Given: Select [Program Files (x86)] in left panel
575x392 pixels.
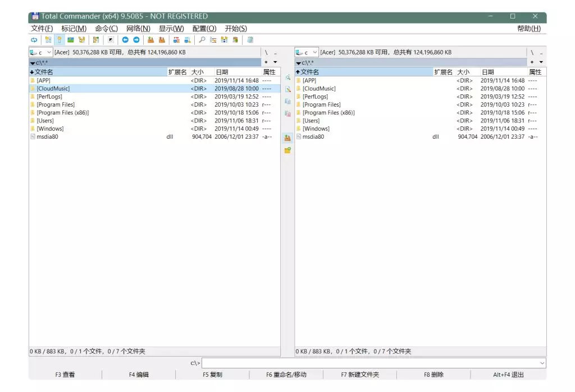Looking at the screenshot, I should click(x=154, y=112).
